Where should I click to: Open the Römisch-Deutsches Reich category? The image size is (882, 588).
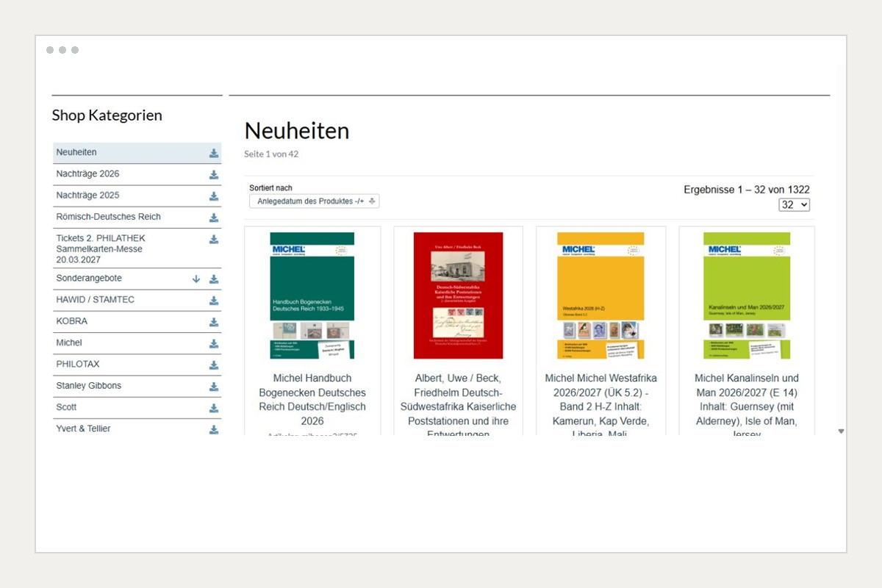point(109,217)
